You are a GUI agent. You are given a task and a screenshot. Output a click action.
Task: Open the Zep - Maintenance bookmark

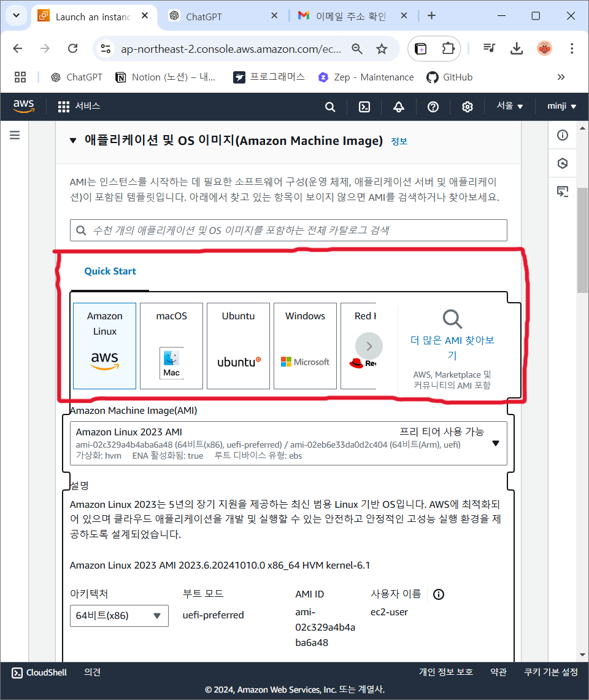click(x=366, y=77)
